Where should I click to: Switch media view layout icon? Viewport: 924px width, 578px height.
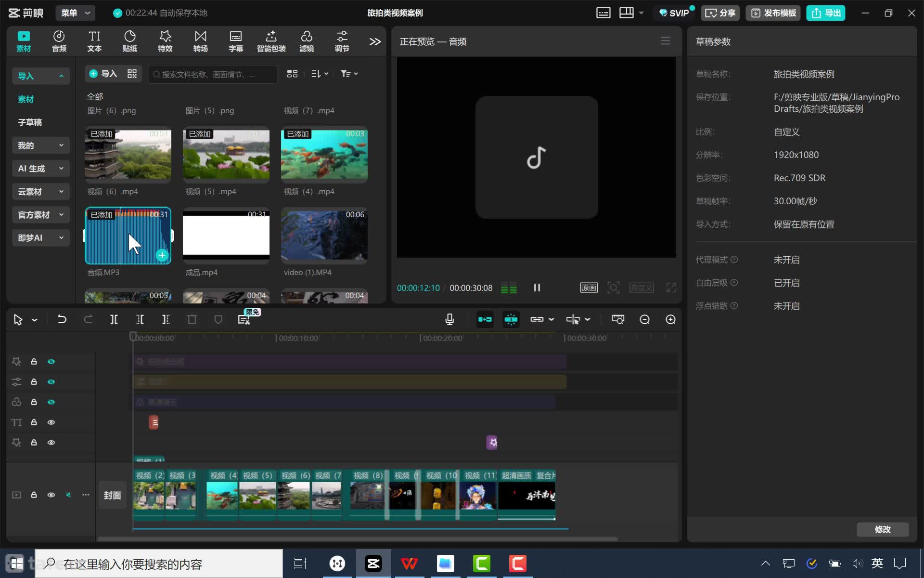pos(292,74)
